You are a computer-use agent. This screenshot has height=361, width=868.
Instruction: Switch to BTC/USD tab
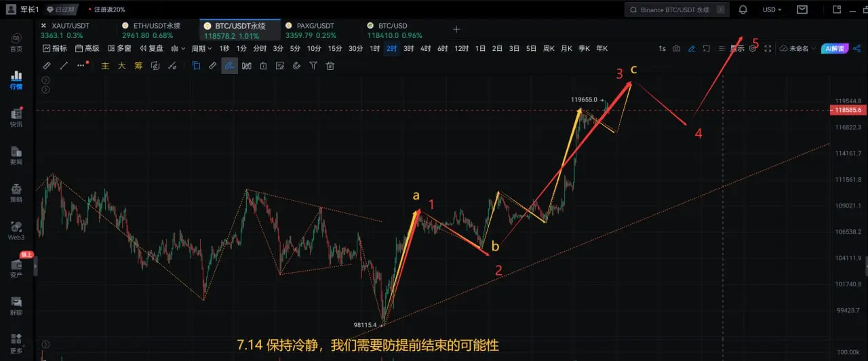click(395, 30)
